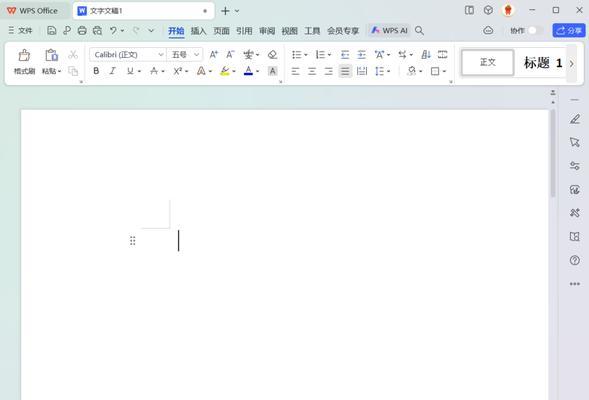Toggle the 协作 collaboration switch
Viewport: 589px width, 400px height.
[535, 30]
